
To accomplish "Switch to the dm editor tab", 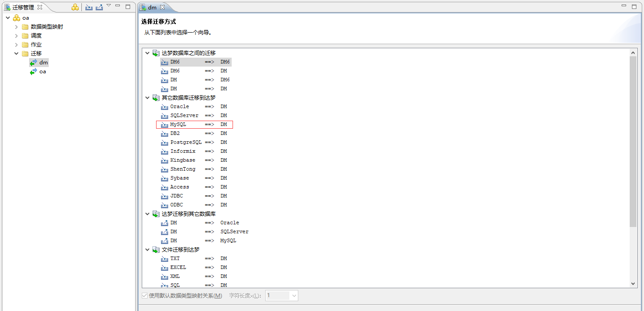I will click(x=153, y=7).
